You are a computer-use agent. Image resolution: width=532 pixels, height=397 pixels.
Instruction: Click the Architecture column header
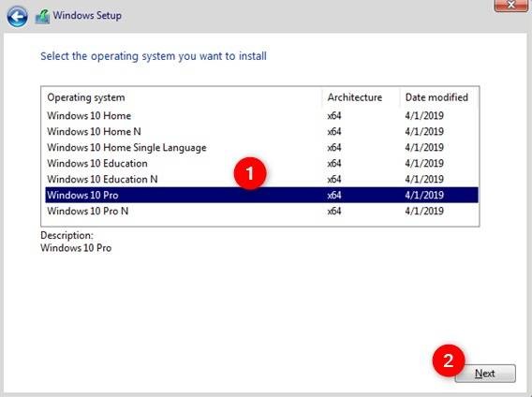pos(361,97)
